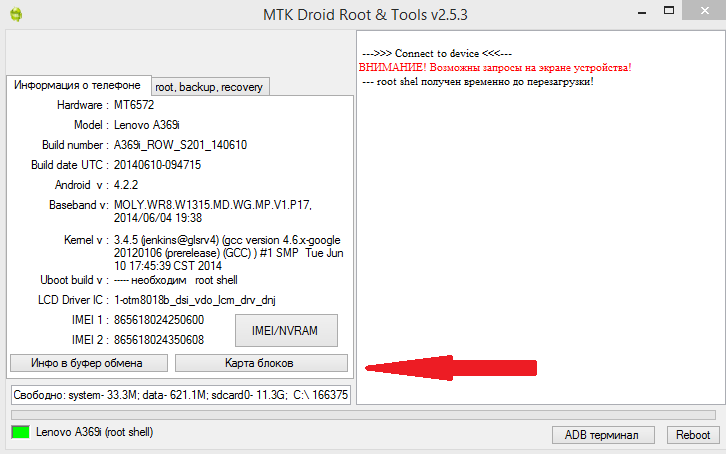
Task: Click the green Android app icon in title bar
Action: (x=16, y=14)
